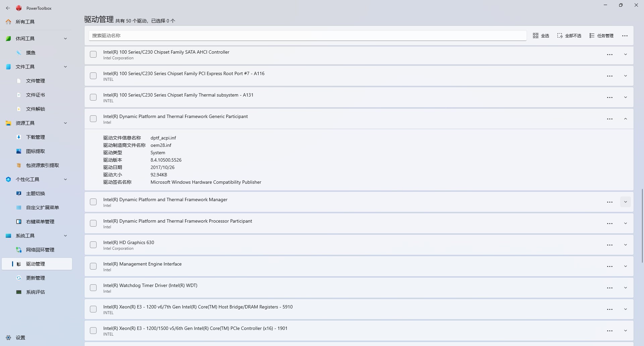Image resolution: width=644 pixels, height=346 pixels.
Task: Open 系统评估 monitor icon
Action: pyautogui.click(x=19, y=292)
